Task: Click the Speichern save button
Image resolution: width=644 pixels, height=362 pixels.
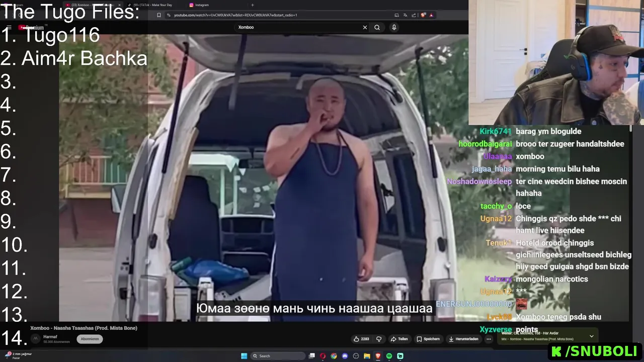Action: tap(428, 339)
